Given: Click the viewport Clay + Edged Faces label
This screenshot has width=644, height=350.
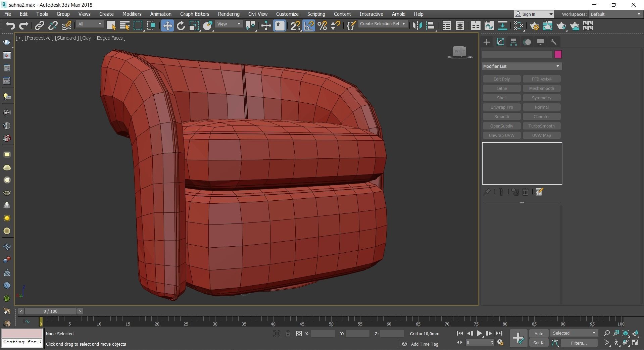Looking at the screenshot, I should pos(103,38).
